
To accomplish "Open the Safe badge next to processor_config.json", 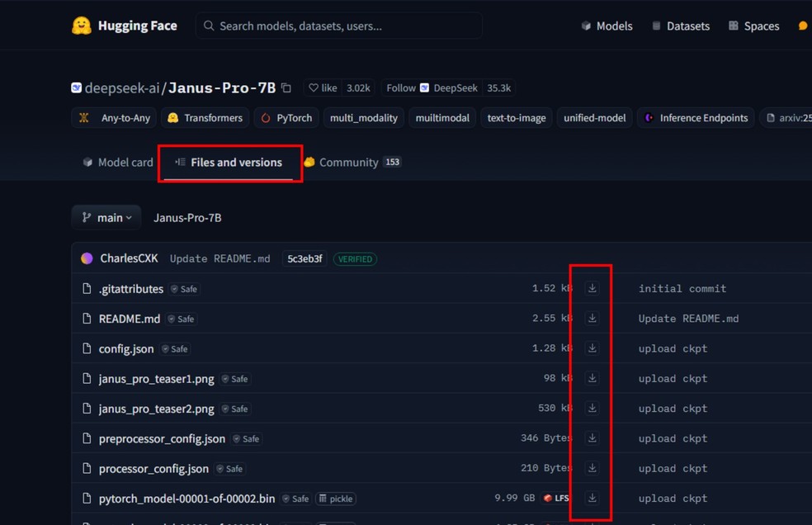I will pos(230,469).
